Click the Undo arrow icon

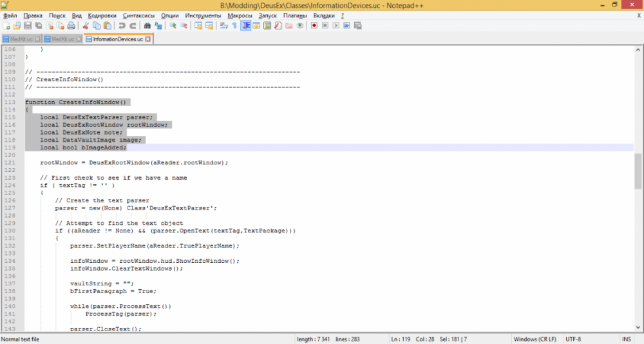point(122,26)
